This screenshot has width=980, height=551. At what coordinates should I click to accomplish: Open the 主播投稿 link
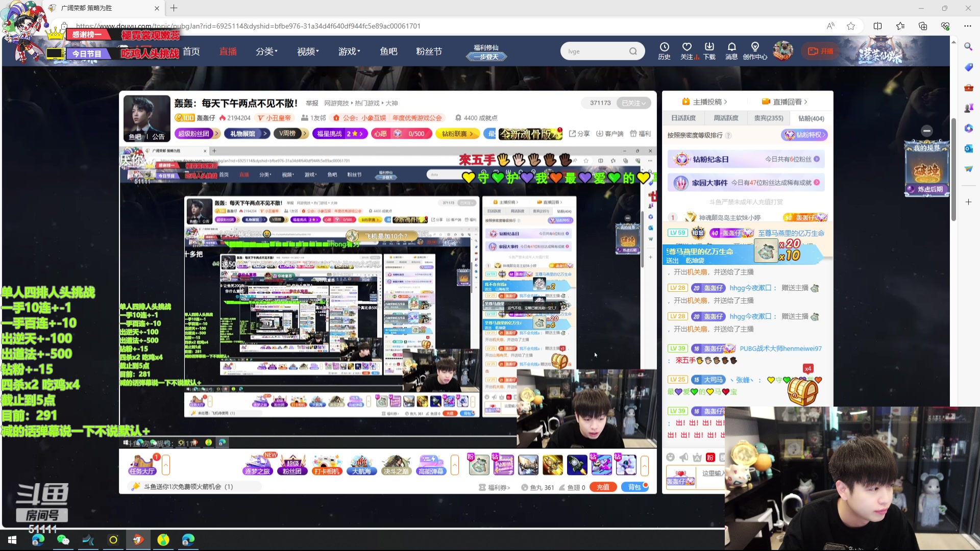(x=707, y=102)
